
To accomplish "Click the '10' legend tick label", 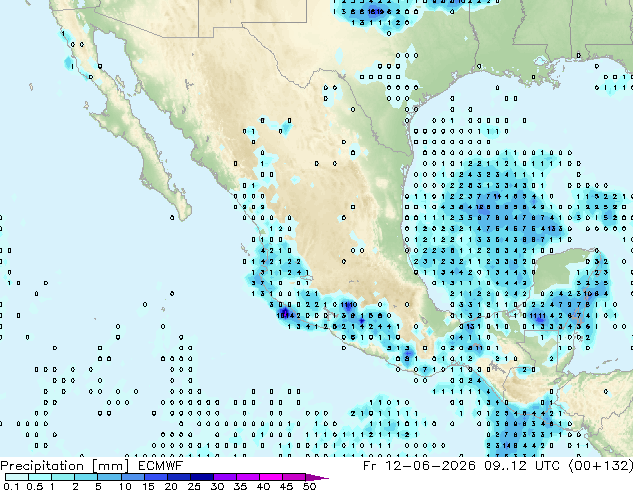I will pyautogui.click(x=125, y=486).
